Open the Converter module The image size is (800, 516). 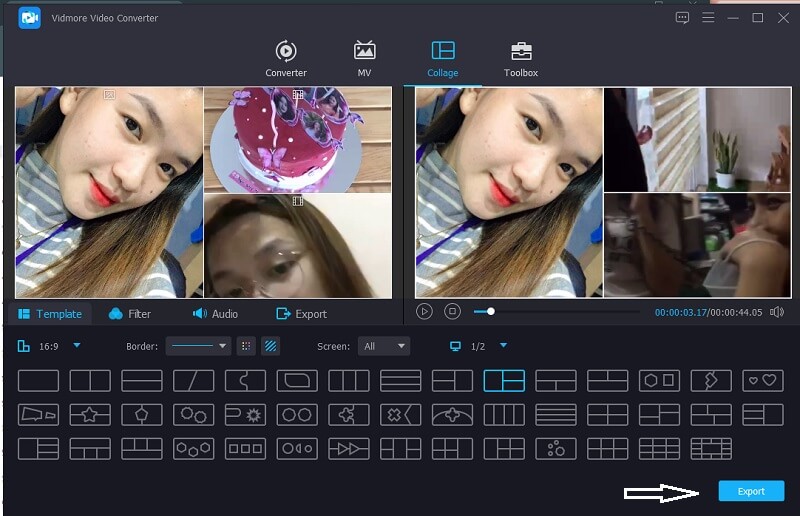[x=286, y=59]
